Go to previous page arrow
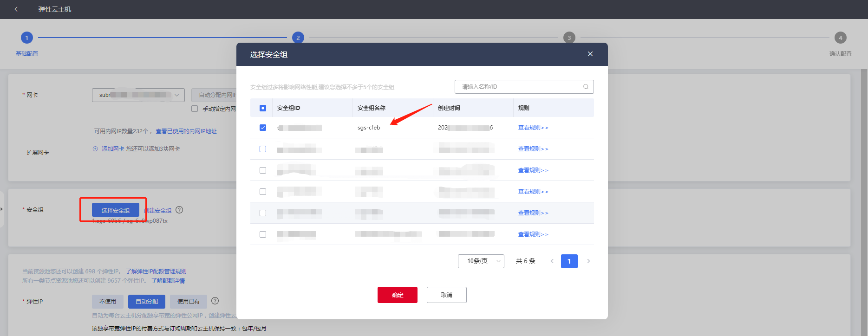 (552, 261)
